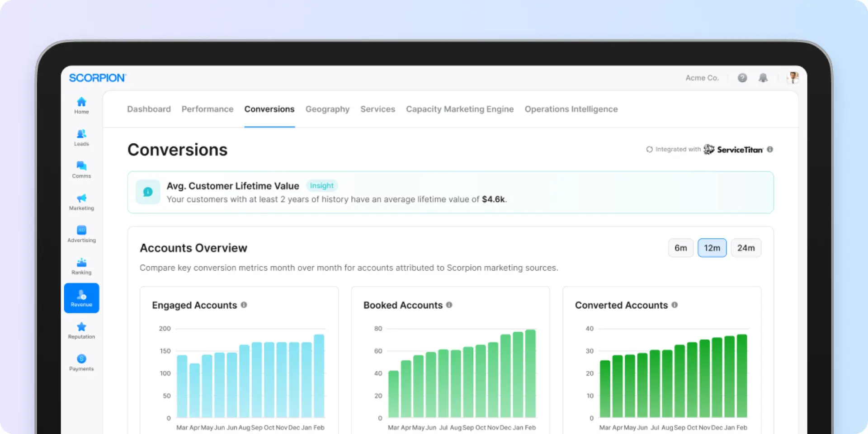Screen dimensions: 868x434
Task: Click the Scorpion logo
Action: pos(97,78)
